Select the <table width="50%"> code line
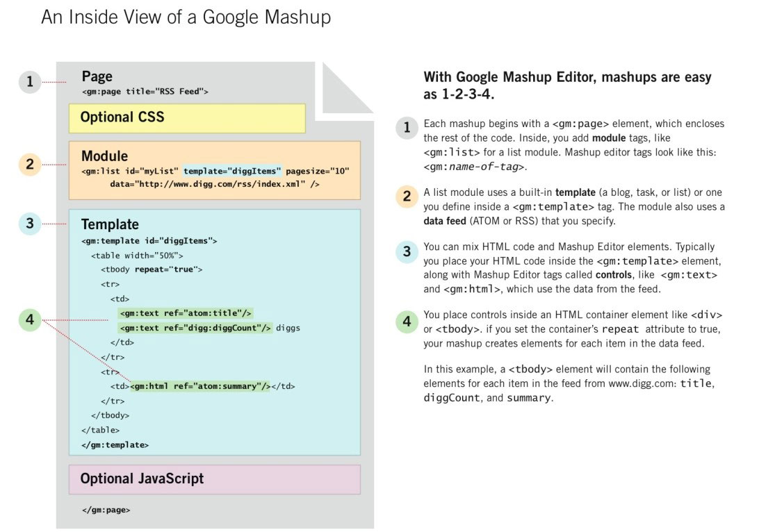Screen dimensions: 759x532 coord(137,256)
